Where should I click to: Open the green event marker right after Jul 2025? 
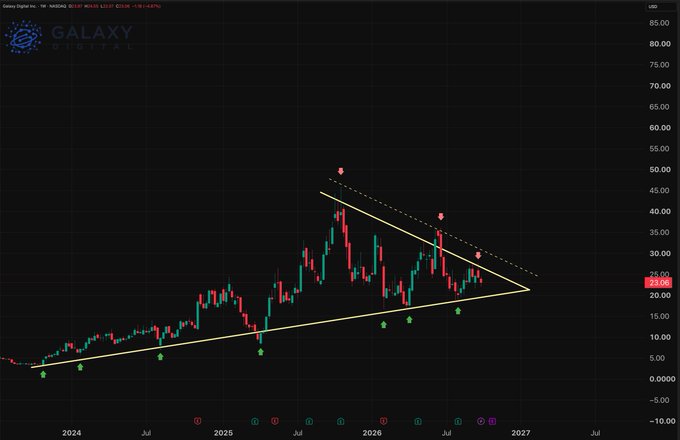[x=309, y=421]
